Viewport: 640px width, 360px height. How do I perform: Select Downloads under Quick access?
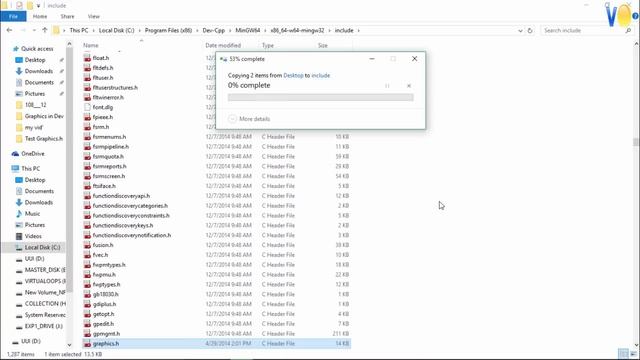[x=38, y=71]
